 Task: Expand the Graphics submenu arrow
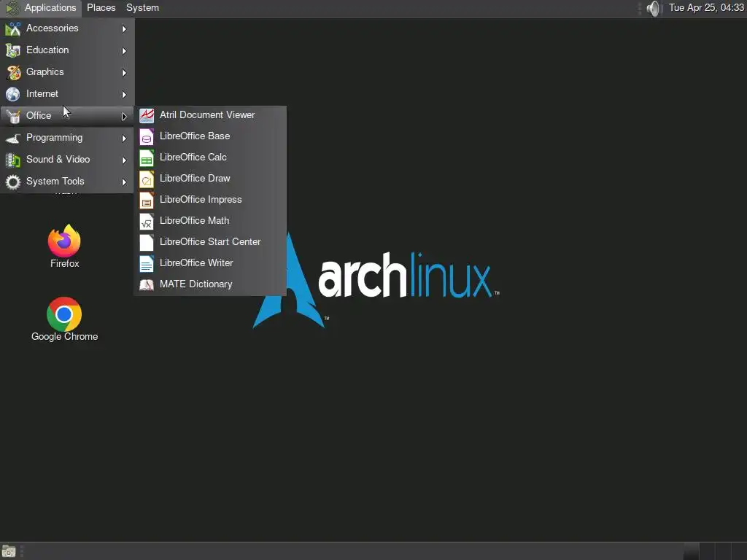pyautogui.click(x=124, y=73)
